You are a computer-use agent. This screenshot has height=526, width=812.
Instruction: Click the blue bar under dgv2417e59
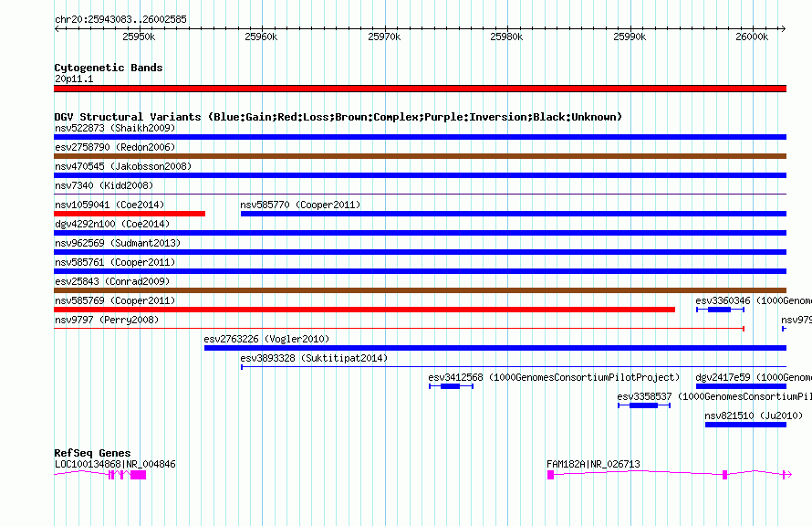(x=742, y=386)
